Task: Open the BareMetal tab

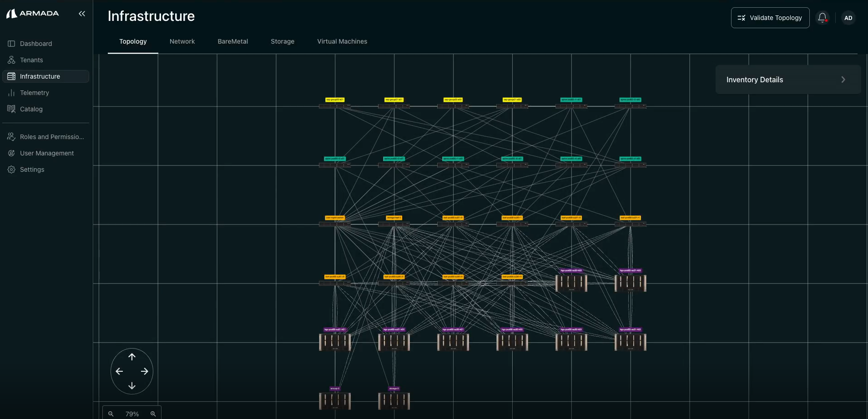Action: (232, 41)
